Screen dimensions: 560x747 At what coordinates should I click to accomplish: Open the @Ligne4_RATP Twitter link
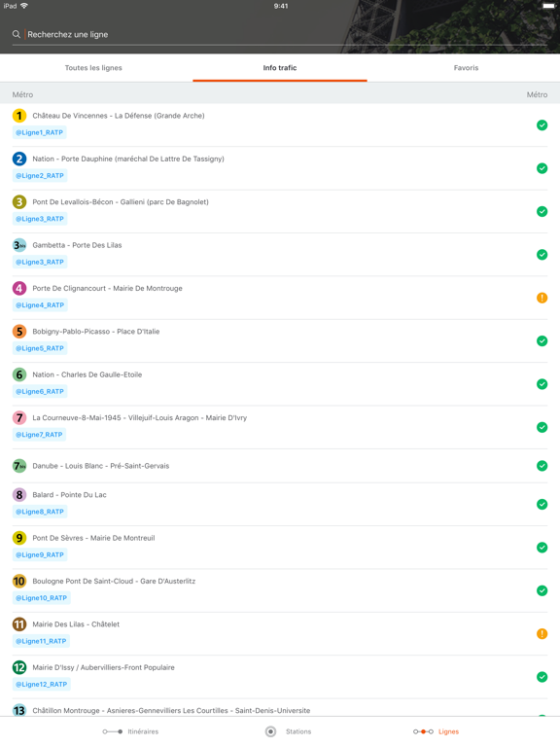point(40,305)
